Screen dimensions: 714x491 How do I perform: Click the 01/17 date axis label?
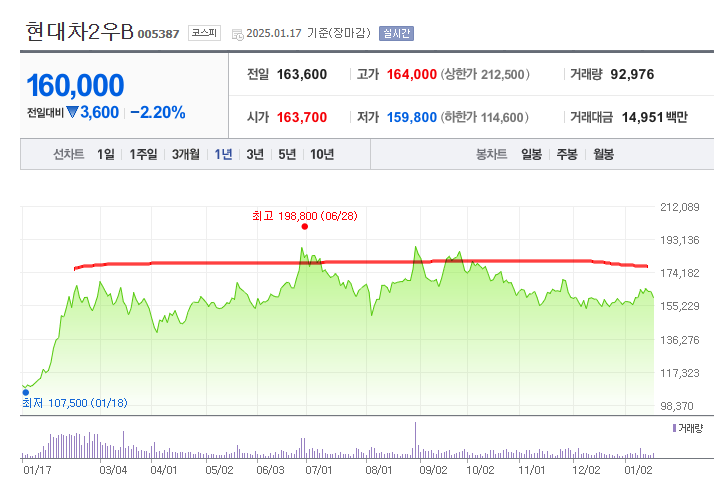pyautogui.click(x=37, y=470)
